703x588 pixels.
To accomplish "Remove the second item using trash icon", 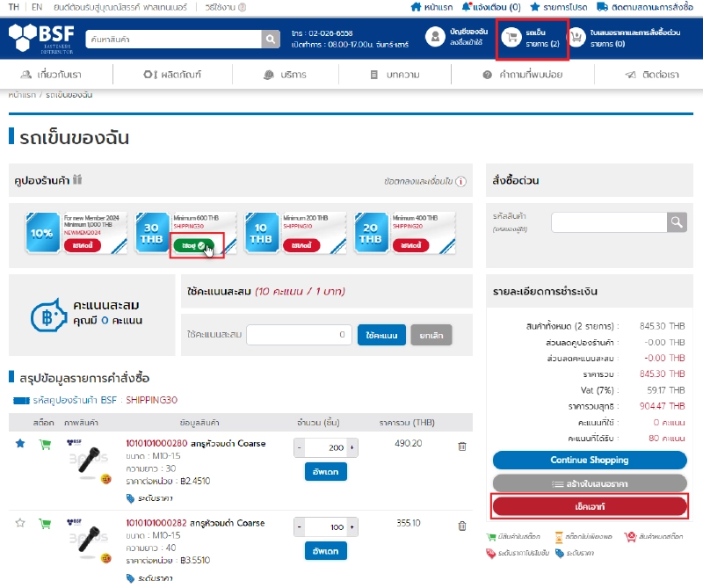I will (462, 526).
